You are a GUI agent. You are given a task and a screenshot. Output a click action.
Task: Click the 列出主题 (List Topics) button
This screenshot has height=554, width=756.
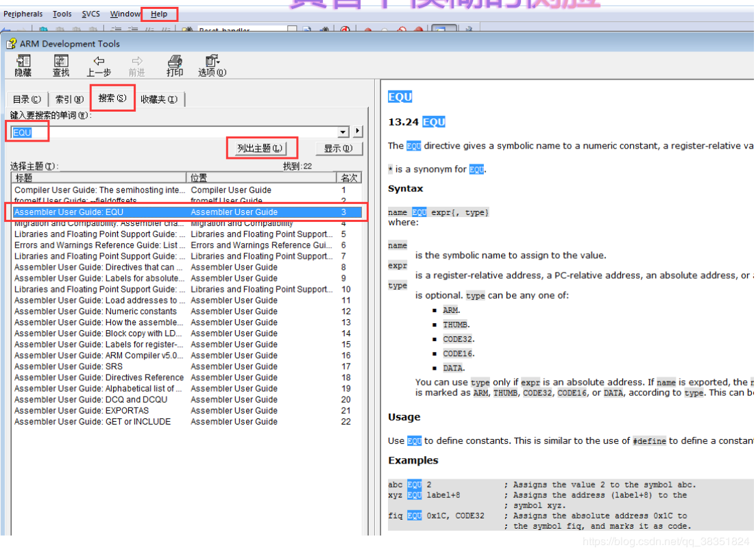260,149
